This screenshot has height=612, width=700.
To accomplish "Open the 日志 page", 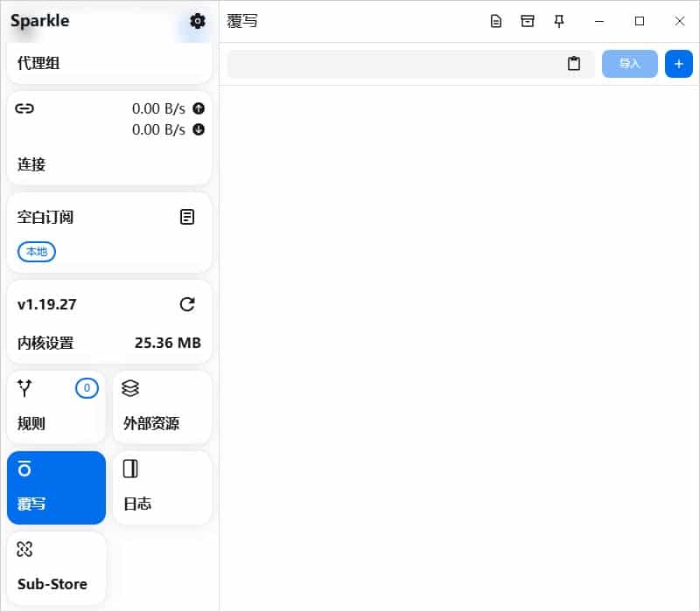I will (162, 488).
